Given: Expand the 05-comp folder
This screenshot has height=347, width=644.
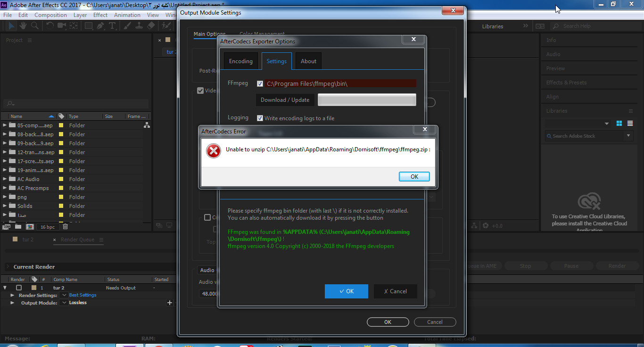Looking at the screenshot, I should tap(5, 125).
